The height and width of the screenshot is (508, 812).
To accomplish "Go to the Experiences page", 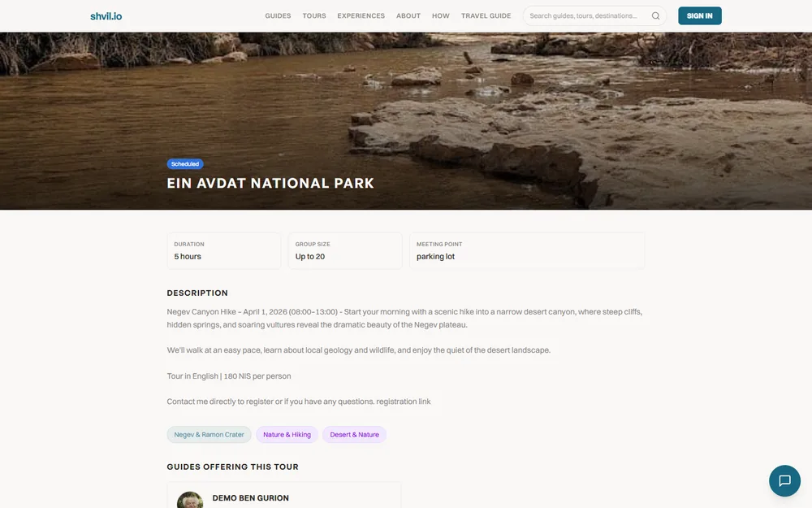I will 361,15.
